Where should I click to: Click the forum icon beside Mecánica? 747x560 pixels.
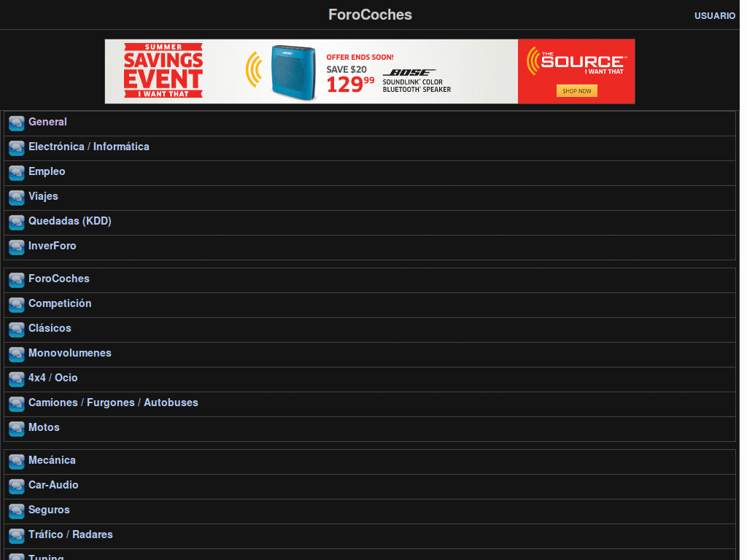pyautogui.click(x=17, y=462)
